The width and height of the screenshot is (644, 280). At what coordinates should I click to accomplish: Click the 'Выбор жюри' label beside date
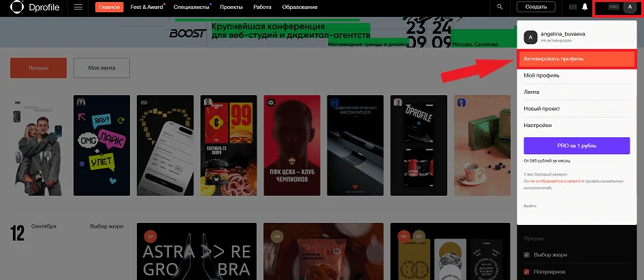tap(107, 226)
